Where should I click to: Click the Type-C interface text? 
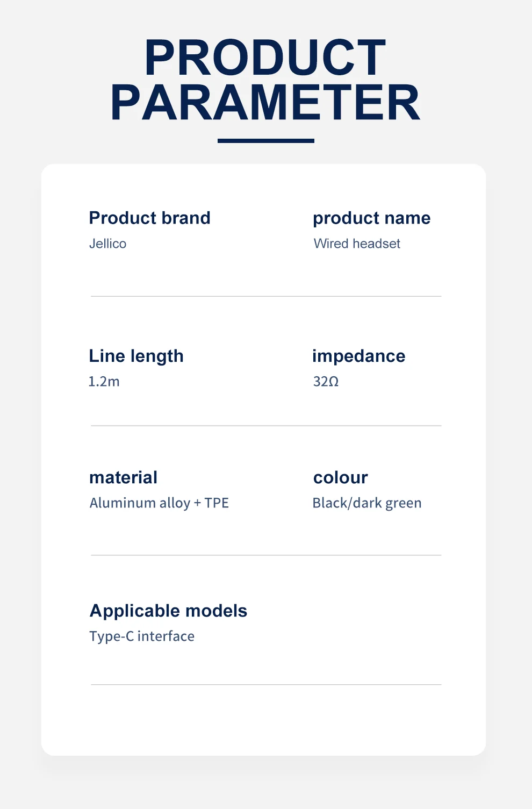[142, 636]
